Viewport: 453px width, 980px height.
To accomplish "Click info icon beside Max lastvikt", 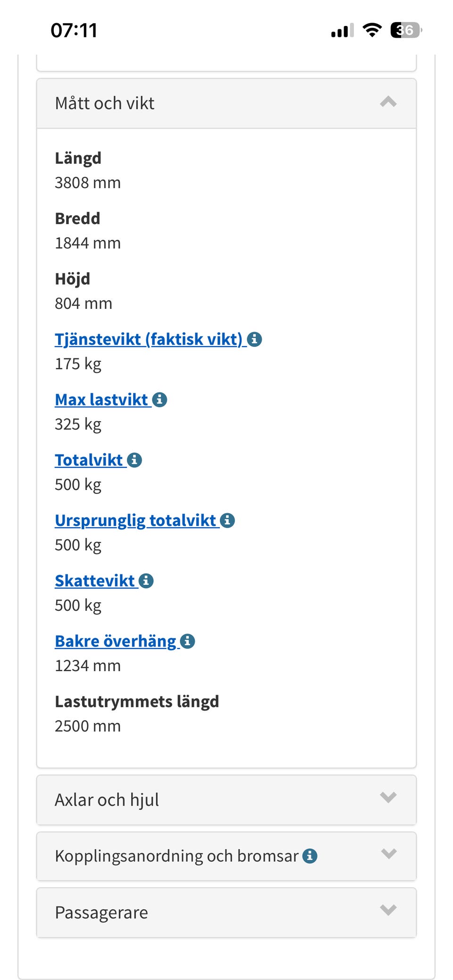I will pyautogui.click(x=159, y=399).
